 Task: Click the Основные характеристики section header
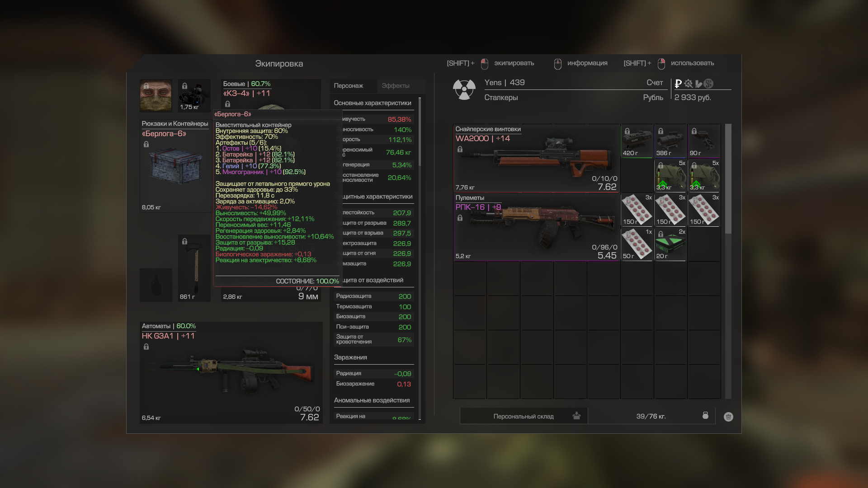pyautogui.click(x=373, y=103)
